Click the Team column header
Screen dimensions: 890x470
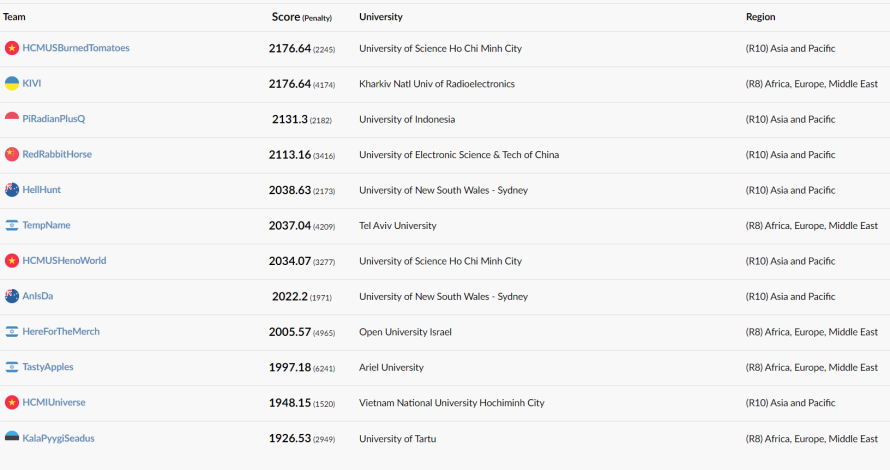click(14, 17)
